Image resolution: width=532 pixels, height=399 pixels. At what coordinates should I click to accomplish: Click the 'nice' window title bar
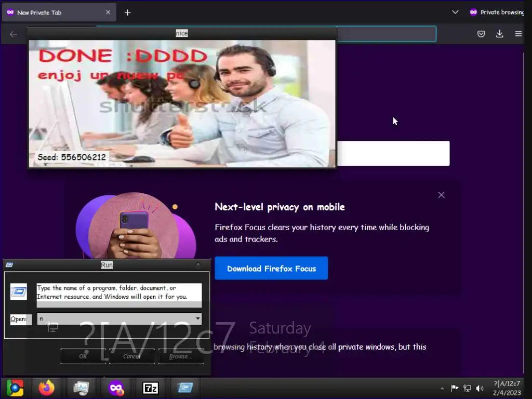pos(182,33)
